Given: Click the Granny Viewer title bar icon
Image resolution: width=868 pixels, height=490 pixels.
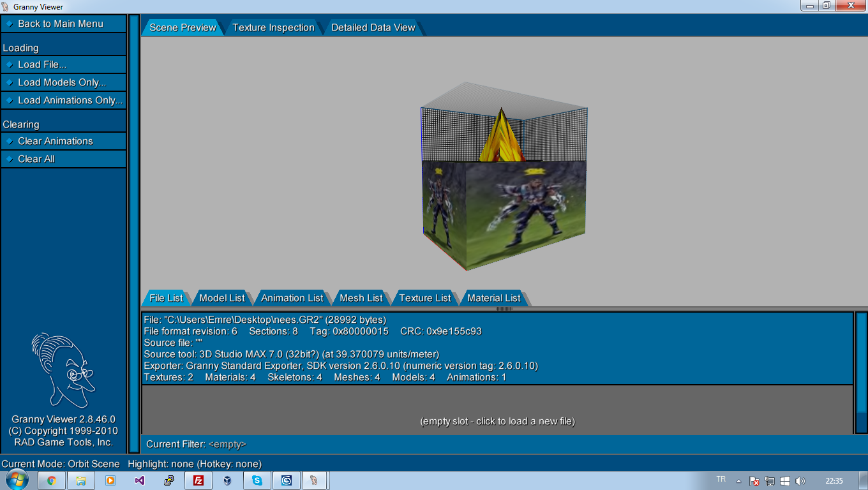Looking at the screenshot, I should tap(6, 6).
